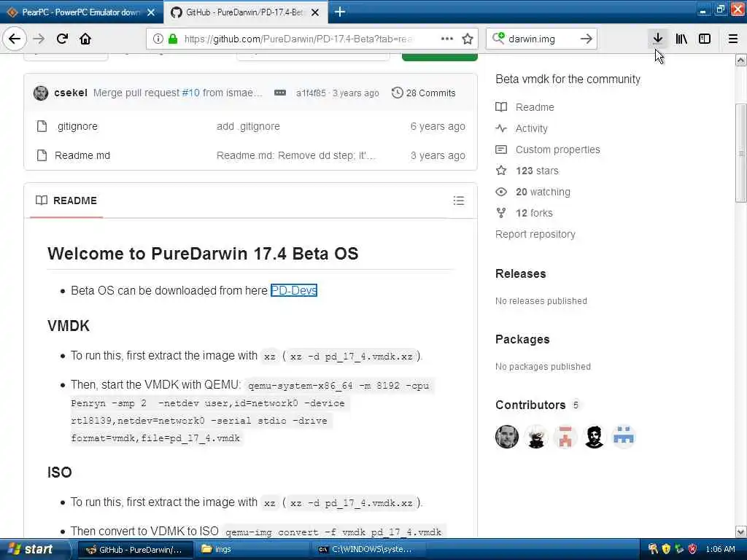Image resolution: width=747 pixels, height=560 pixels.
Task: Open Readme in sidebar
Action: coord(535,107)
